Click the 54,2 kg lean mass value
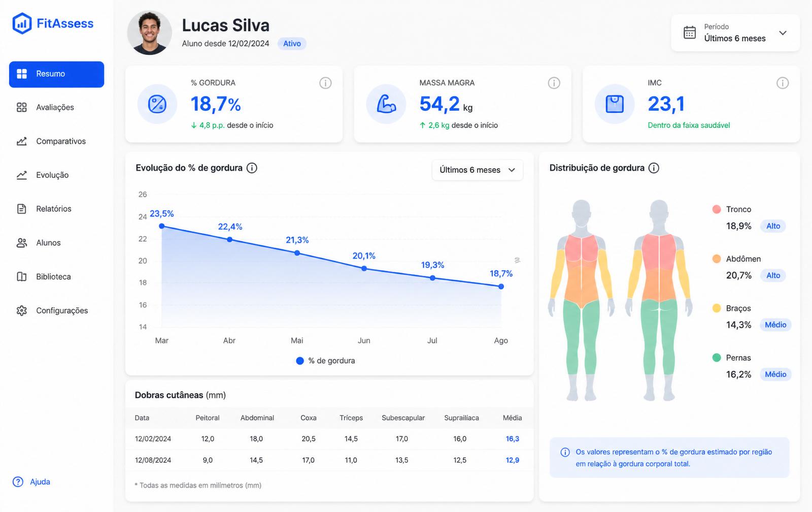The image size is (812, 512). (x=446, y=104)
